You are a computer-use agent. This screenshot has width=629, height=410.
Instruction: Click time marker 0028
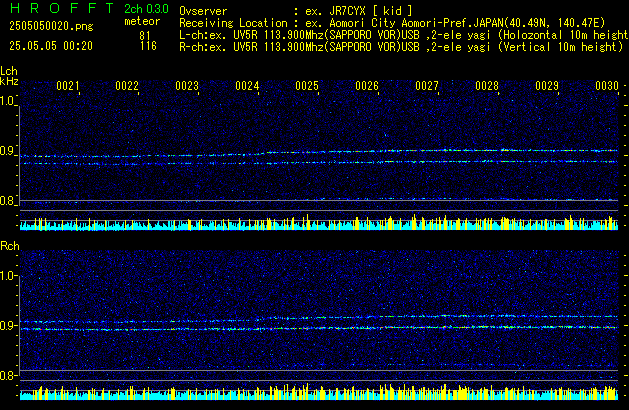pyautogui.click(x=487, y=86)
